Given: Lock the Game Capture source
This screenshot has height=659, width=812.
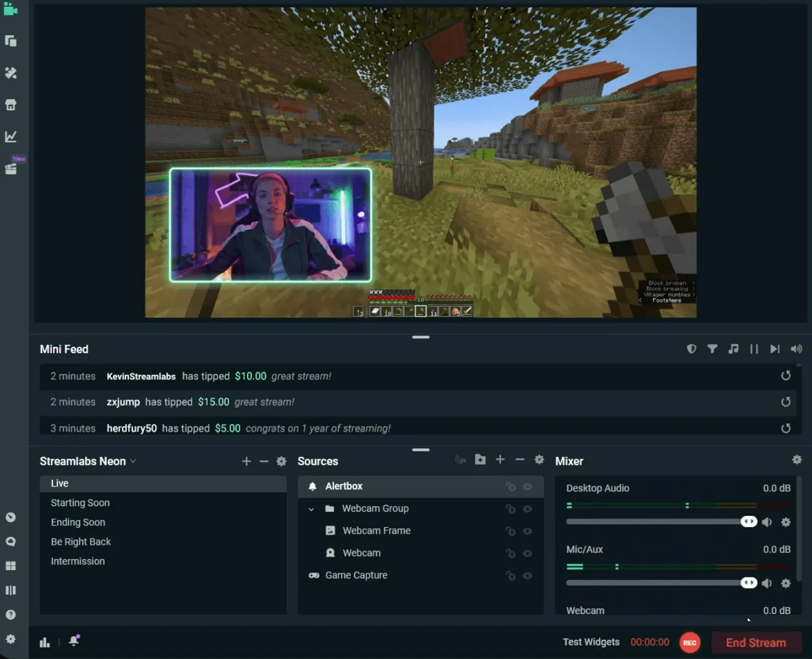Looking at the screenshot, I should [511, 575].
